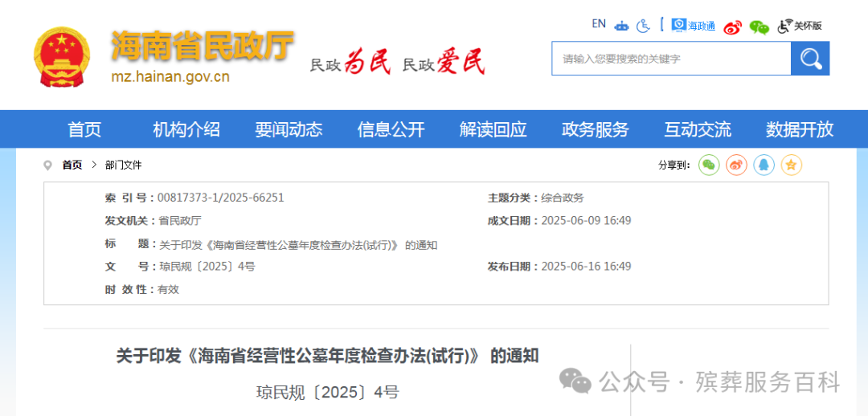The width and height of the screenshot is (868, 416).
Task: Click the bold article headline
Action: coord(328,356)
